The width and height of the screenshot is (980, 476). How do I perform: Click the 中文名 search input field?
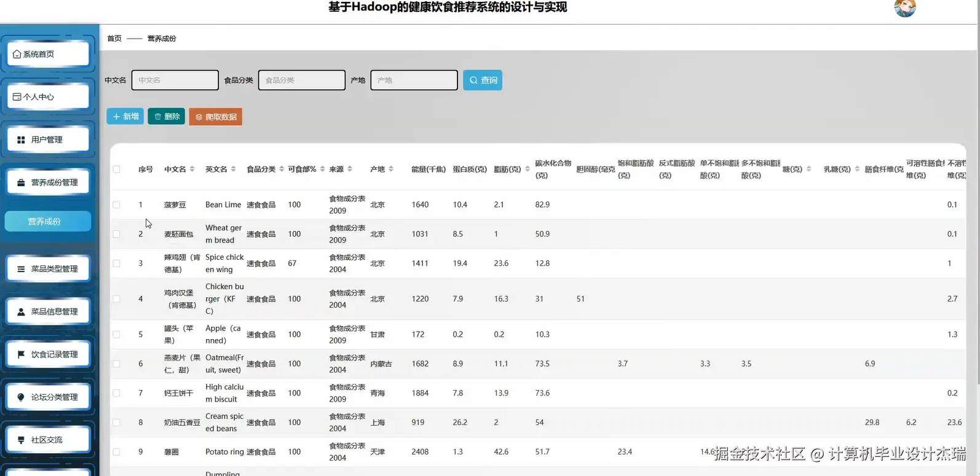175,80
